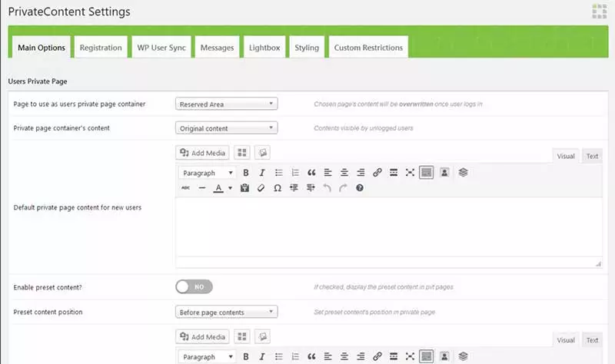The image size is (615, 364).
Task: Open Paragraph format dropdown in first editor
Action: pos(207,173)
